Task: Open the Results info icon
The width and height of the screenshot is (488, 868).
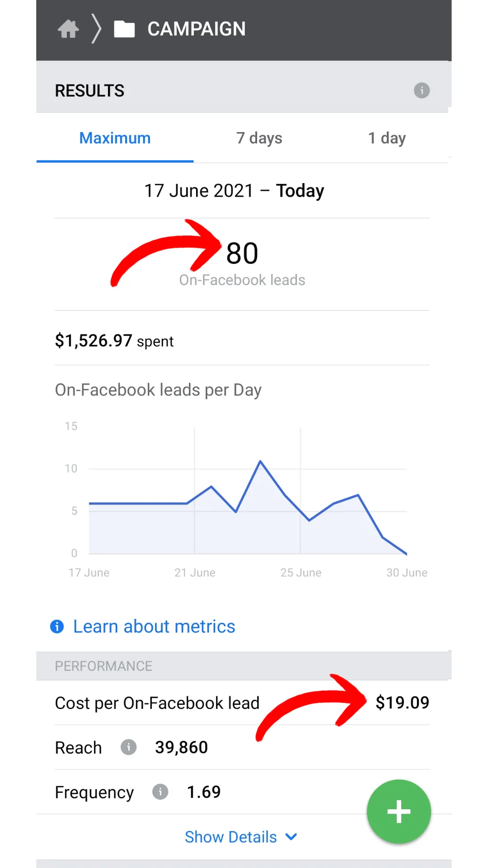Action: (x=422, y=90)
